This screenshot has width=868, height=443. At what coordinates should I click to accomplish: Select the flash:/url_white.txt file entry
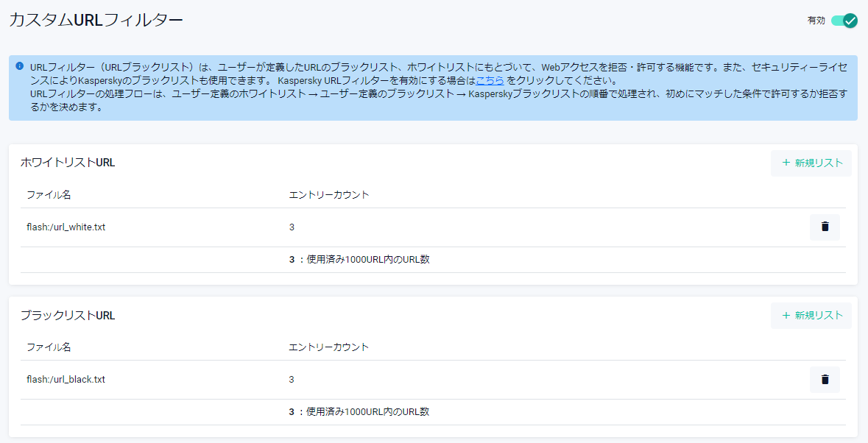[66, 227]
